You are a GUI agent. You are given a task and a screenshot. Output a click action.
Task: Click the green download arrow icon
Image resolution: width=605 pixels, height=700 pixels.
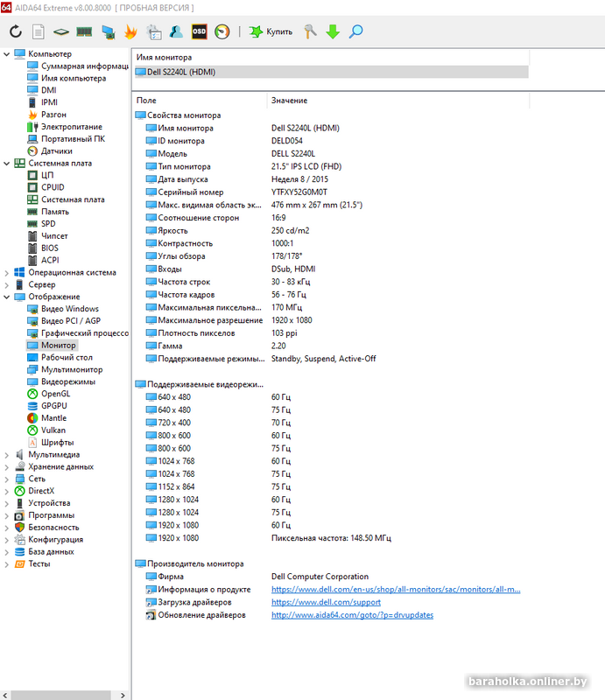coord(333,31)
